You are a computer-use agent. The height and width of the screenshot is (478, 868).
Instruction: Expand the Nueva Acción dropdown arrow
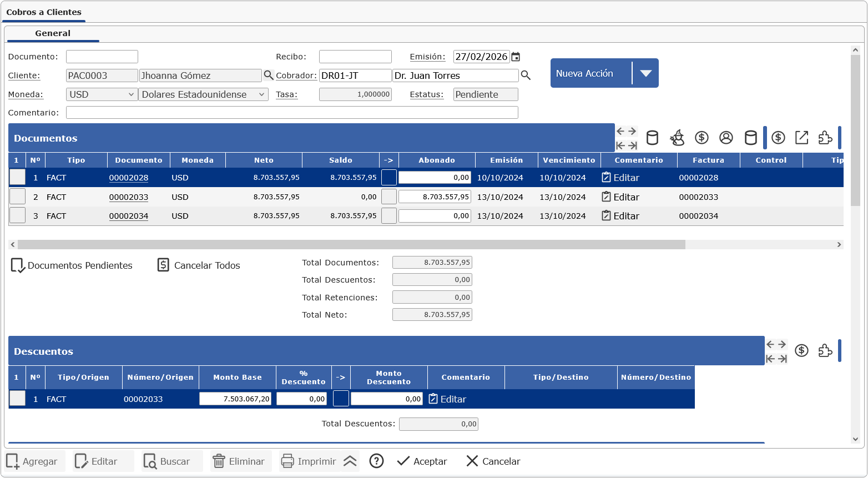(x=645, y=73)
